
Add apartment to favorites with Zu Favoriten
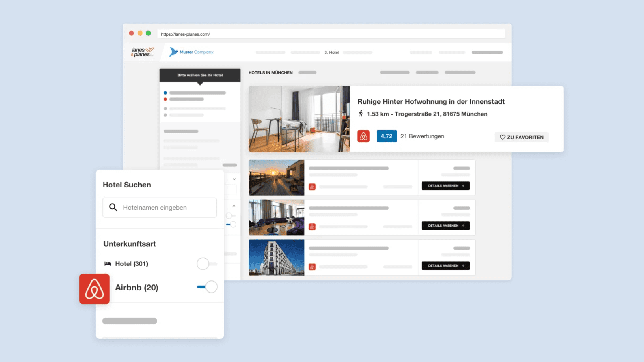pos(521,137)
